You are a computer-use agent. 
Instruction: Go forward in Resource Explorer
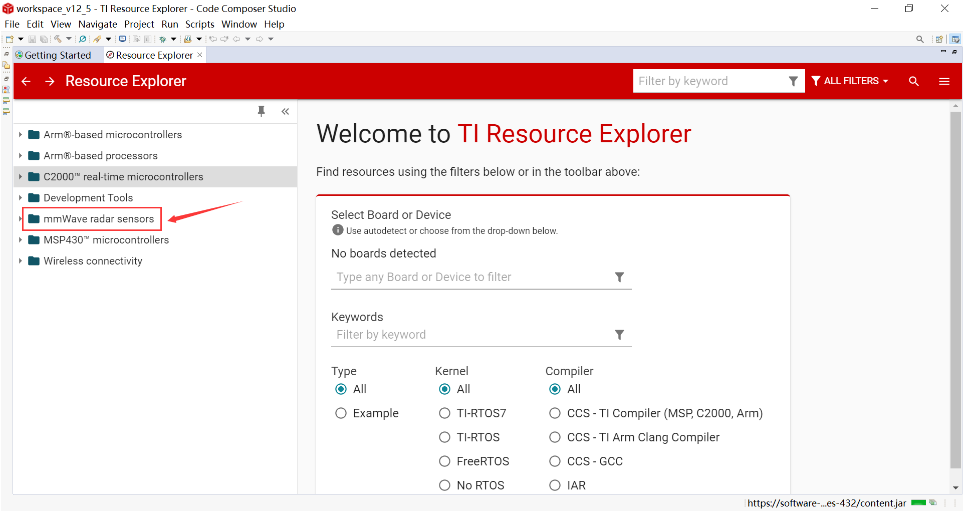(x=49, y=81)
